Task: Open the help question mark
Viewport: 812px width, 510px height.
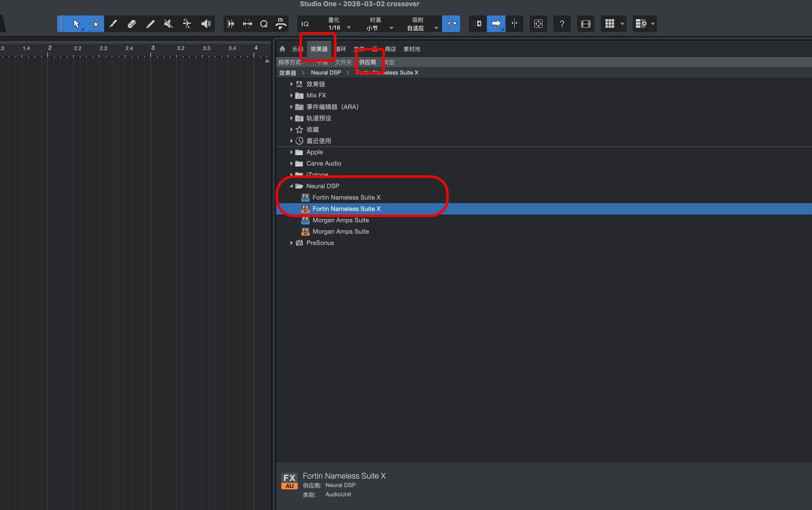Action: (x=562, y=24)
